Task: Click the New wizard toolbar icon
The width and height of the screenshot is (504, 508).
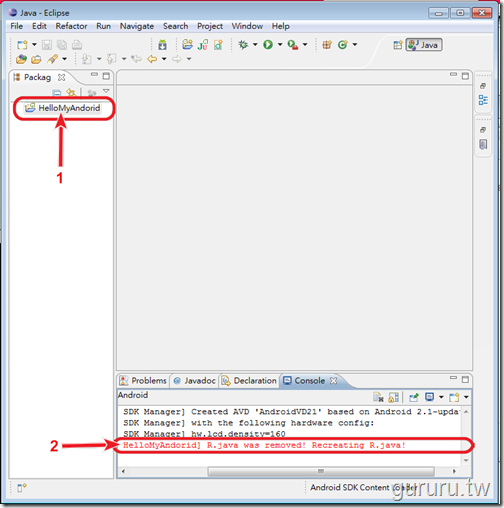Action: point(22,45)
